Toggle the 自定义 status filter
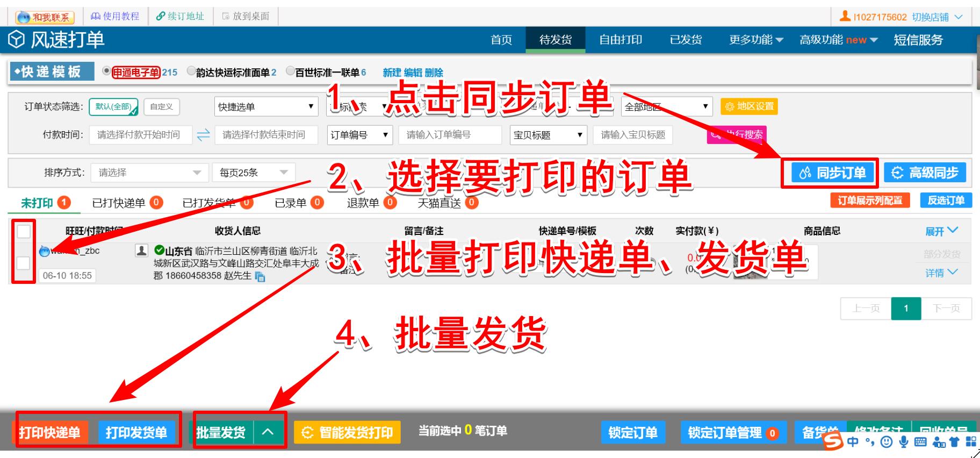The width and height of the screenshot is (980, 458). click(162, 106)
